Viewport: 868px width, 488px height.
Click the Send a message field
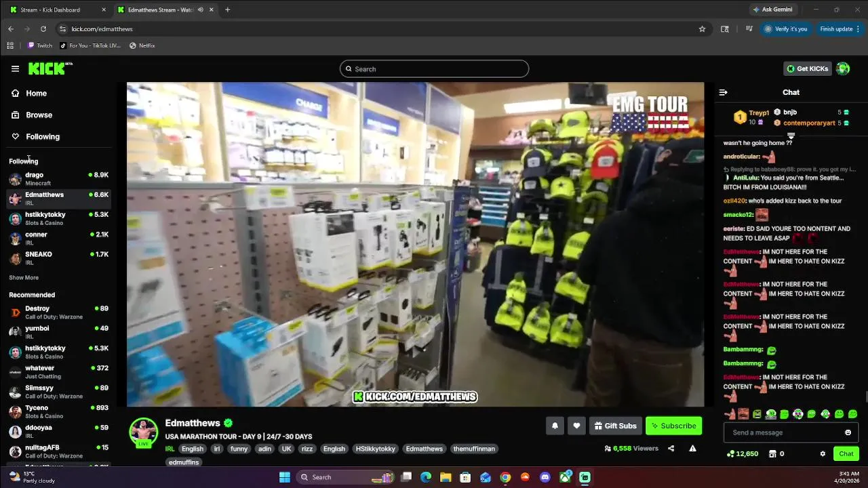[785, 432]
